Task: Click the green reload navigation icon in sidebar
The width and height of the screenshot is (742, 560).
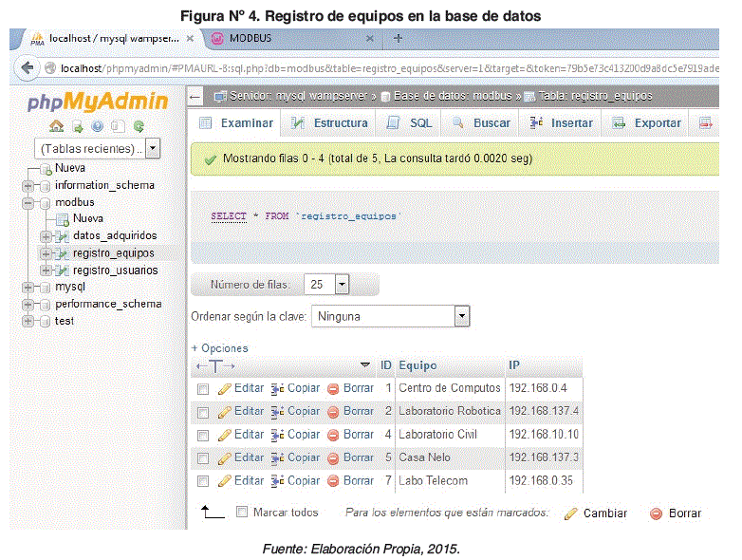Action: (139, 125)
